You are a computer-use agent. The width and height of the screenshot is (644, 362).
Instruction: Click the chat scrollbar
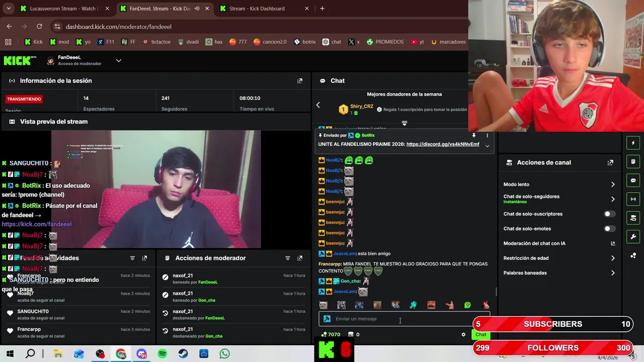pos(497,292)
